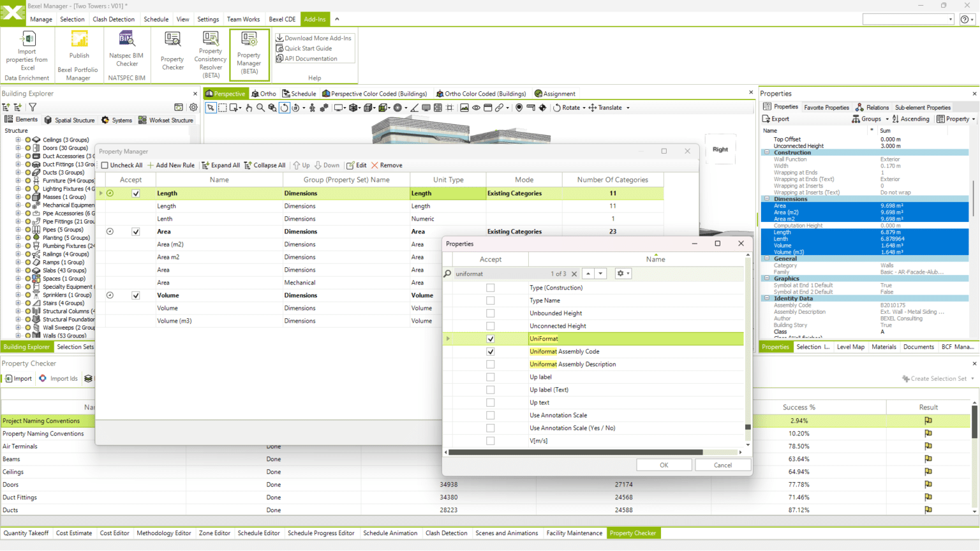This screenshot has width=980, height=551.
Task: Clear the uniformat search with the X button
Action: [x=574, y=274]
